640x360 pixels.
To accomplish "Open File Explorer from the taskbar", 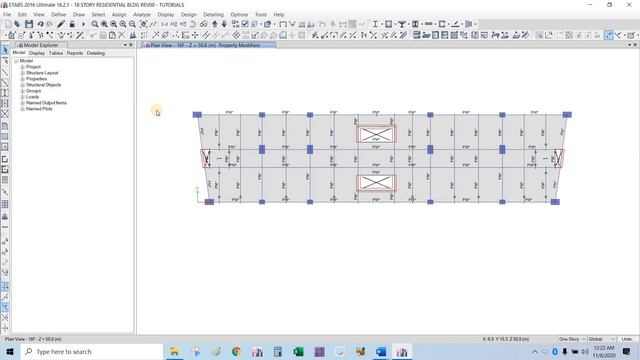I will [174, 351].
